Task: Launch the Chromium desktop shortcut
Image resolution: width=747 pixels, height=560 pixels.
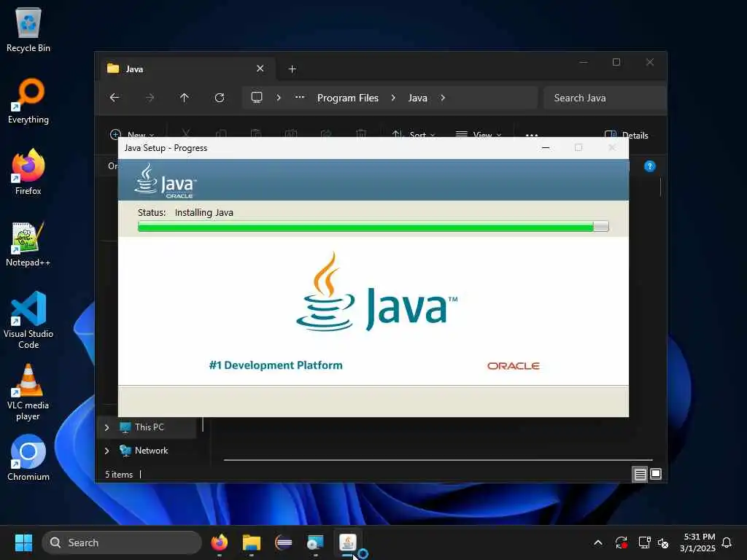Action: 28,458
